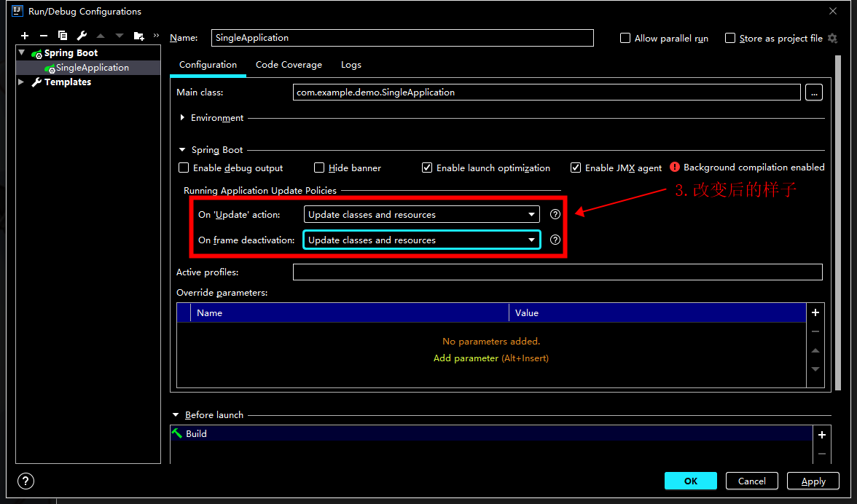This screenshot has height=504, width=857.
Task: Move configuration down arrow in toolbar
Action: tap(120, 36)
